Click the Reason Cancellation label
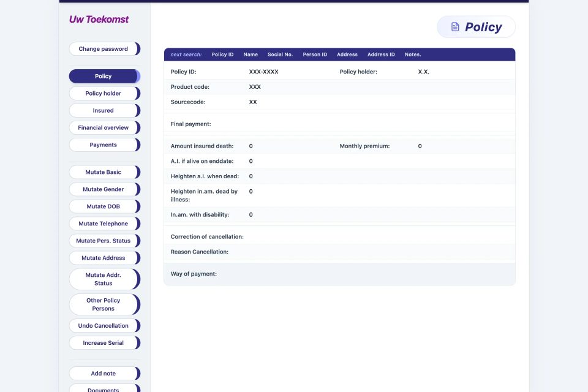 tap(200, 252)
